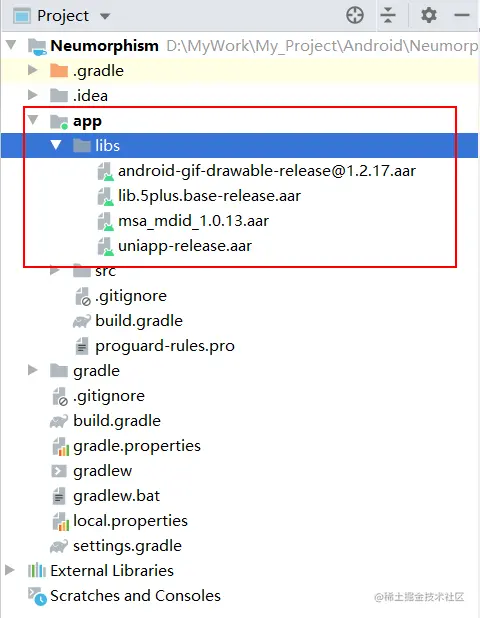The height and width of the screenshot is (618, 480).
Task: Select settings.gradle file name
Action: click(x=127, y=546)
